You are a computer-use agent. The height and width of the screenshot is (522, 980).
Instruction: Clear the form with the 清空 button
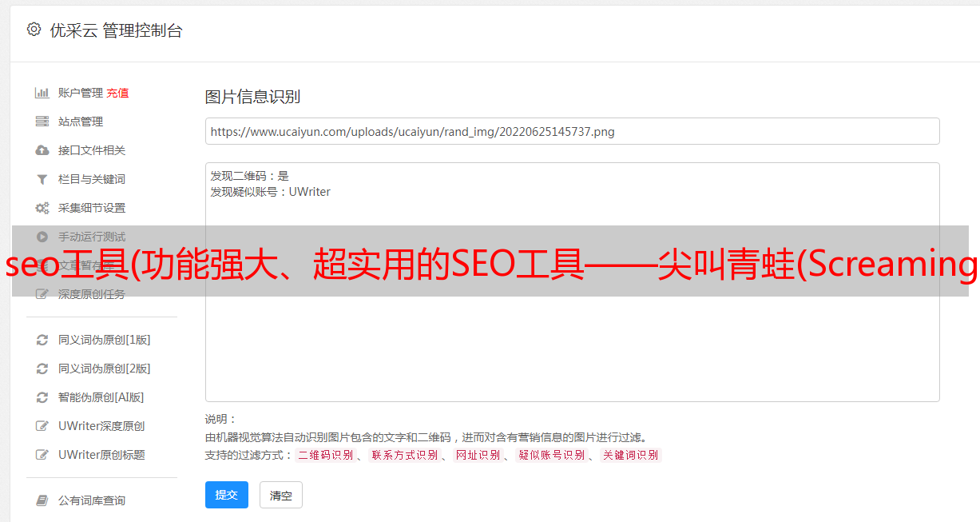click(281, 495)
